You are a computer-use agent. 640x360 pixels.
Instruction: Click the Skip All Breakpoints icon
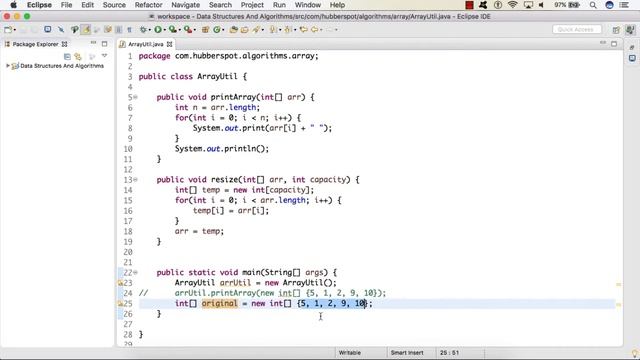pos(61,29)
